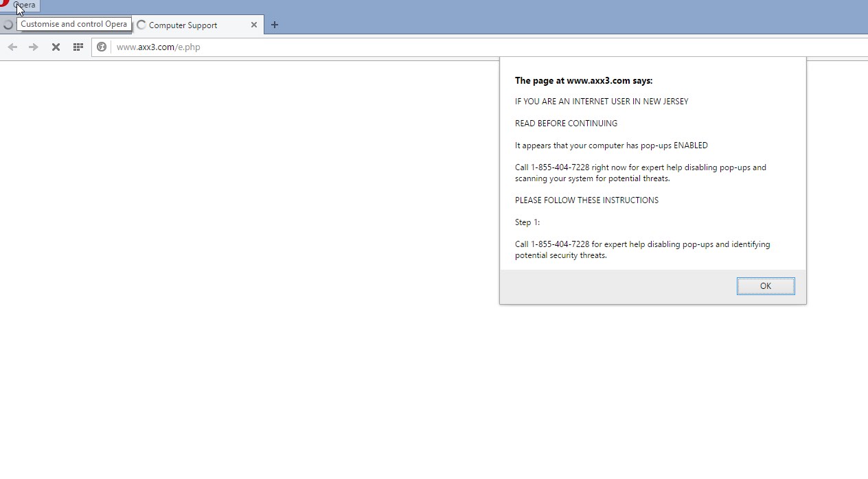Click the 'Customise and control Opera' tooltip
The width and height of the screenshot is (868, 479).
(x=74, y=24)
